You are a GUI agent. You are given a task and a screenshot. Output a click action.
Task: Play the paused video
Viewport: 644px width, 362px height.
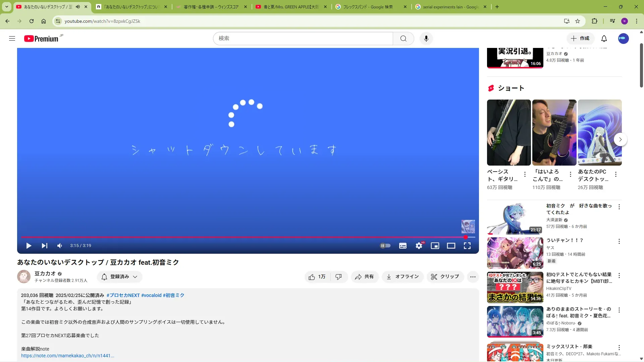[x=29, y=246]
